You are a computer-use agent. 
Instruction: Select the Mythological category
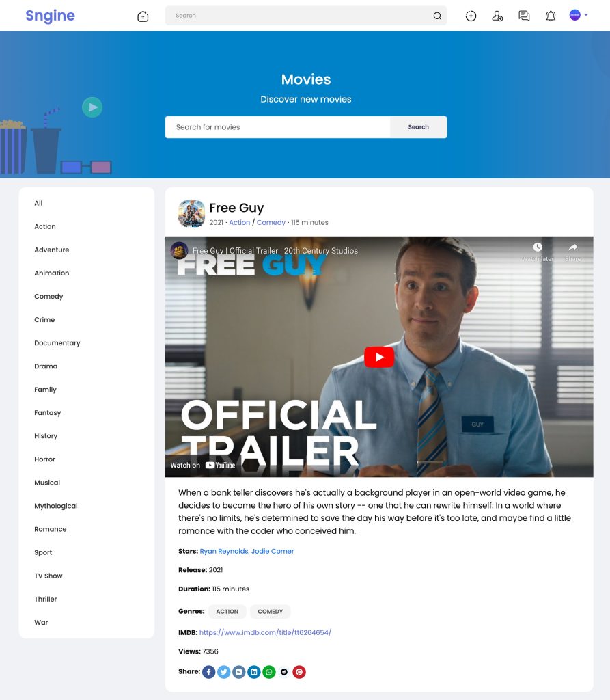click(56, 506)
